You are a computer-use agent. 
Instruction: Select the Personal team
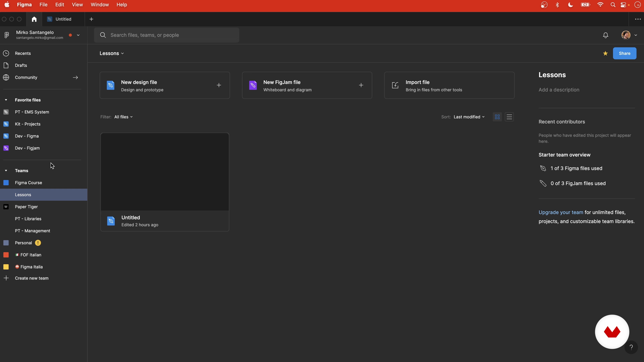click(x=43, y=243)
